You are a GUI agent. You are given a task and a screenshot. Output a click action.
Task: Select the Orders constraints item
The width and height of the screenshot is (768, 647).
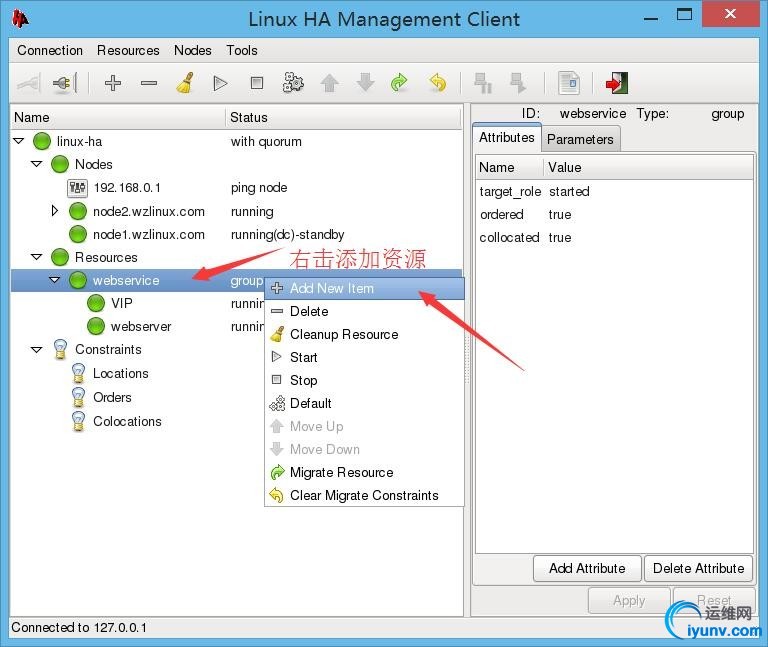pos(112,397)
